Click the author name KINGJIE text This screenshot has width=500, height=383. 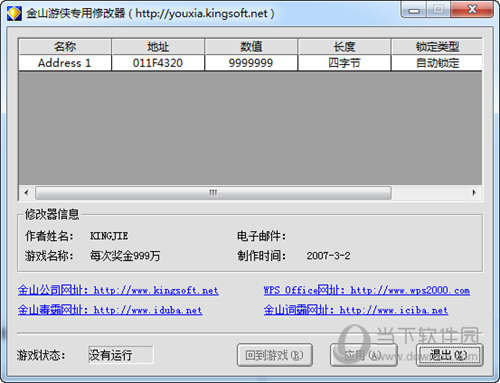(109, 236)
